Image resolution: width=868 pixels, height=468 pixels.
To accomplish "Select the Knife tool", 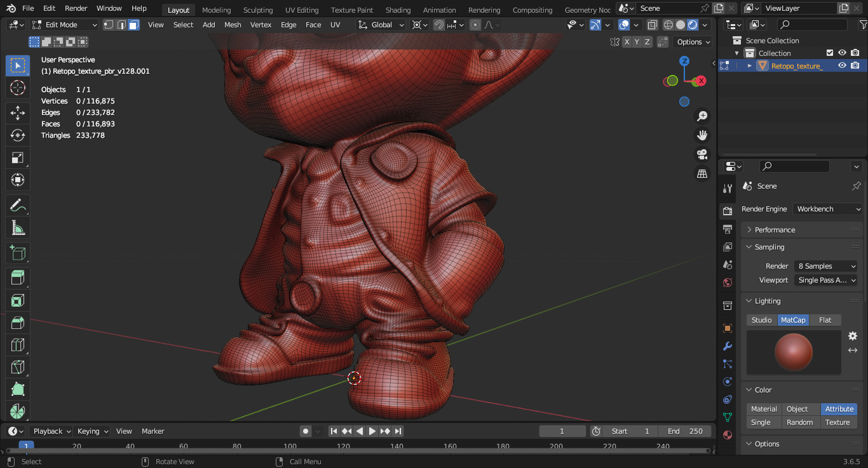I will [x=18, y=366].
